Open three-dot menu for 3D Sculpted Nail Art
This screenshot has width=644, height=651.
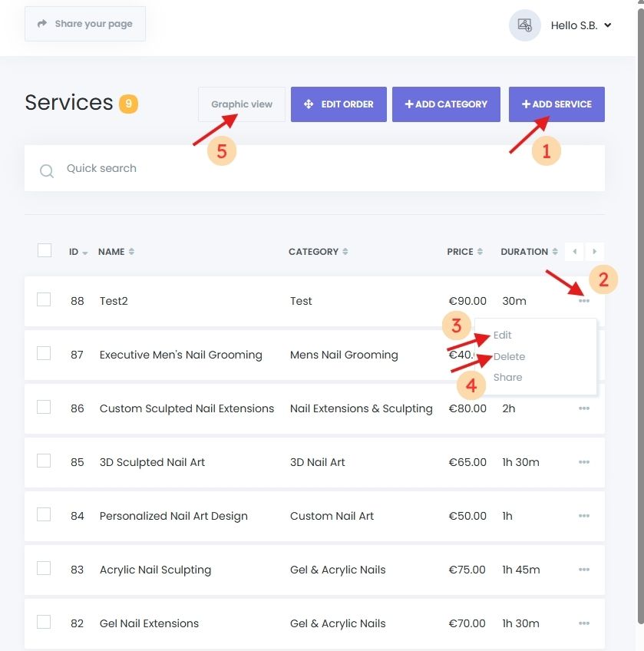point(584,462)
